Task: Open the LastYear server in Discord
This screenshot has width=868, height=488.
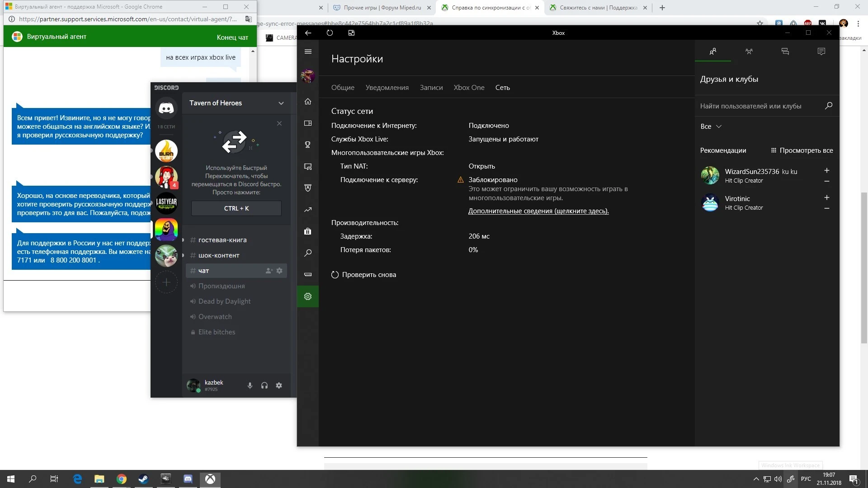Action: (166, 203)
